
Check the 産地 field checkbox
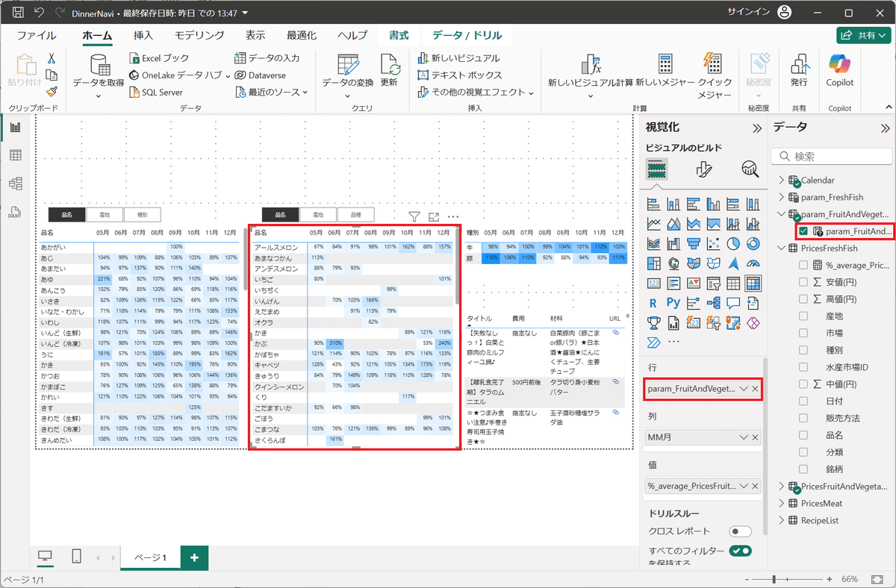point(803,316)
